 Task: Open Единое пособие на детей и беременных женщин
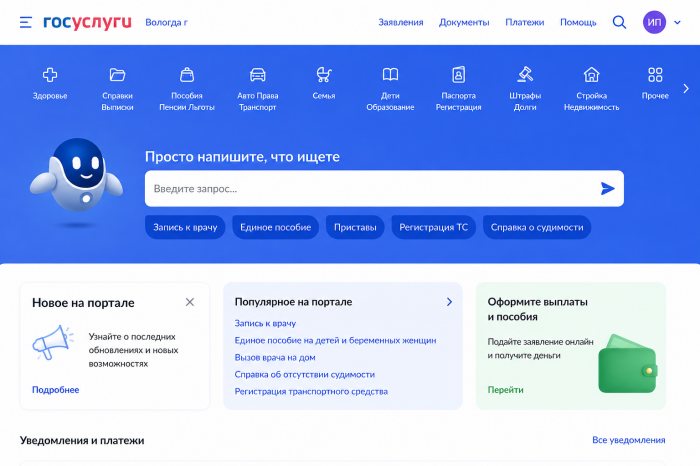(335, 340)
